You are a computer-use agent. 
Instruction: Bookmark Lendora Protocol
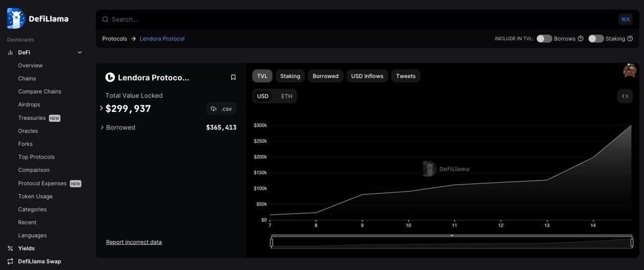233,77
